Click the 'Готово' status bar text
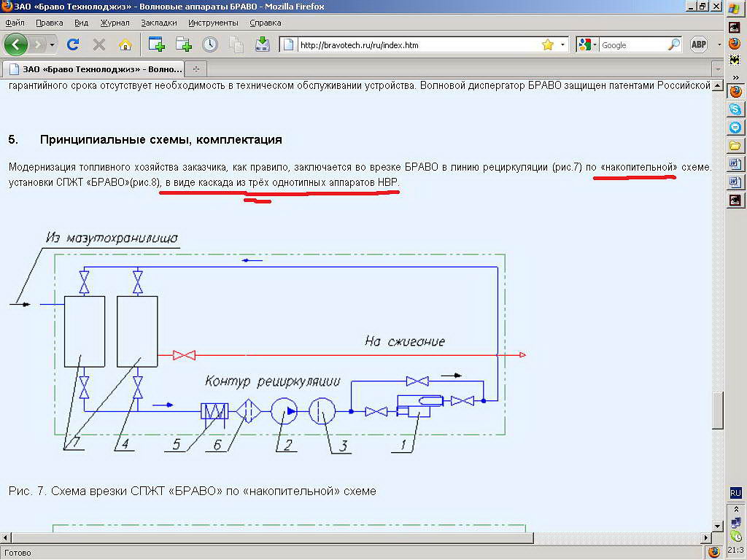This screenshot has width=747, height=560. 18,553
